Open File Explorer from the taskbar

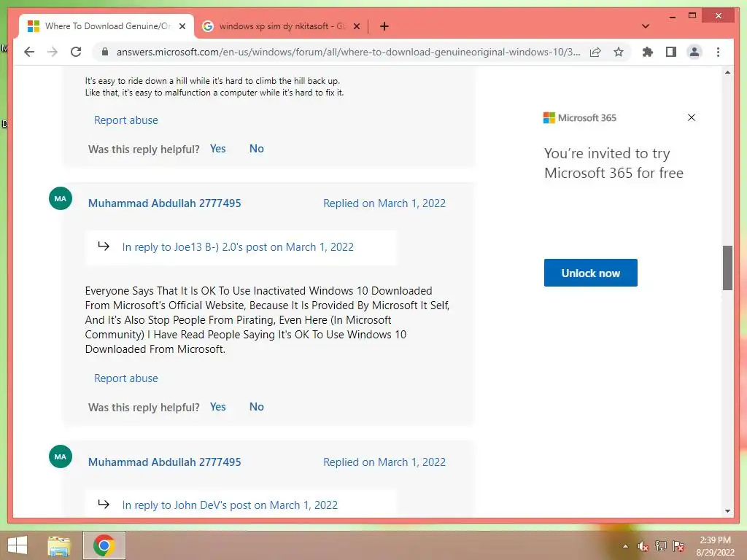click(x=59, y=545)
